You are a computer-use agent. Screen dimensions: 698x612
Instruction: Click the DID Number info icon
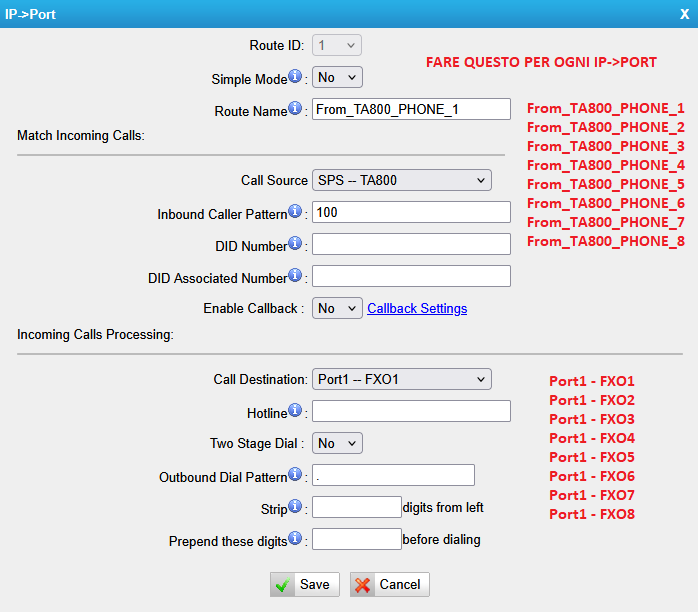tap(296, 244)
